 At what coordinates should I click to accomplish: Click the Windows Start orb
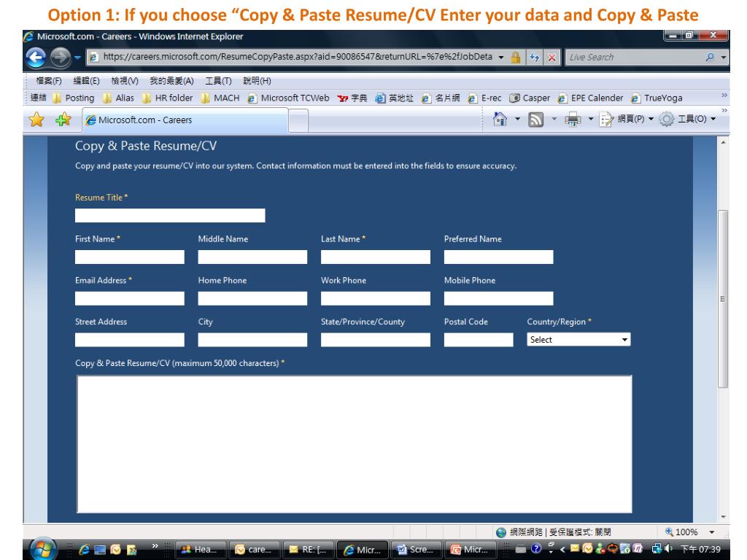pyautogui.click(x=43, y=548)
